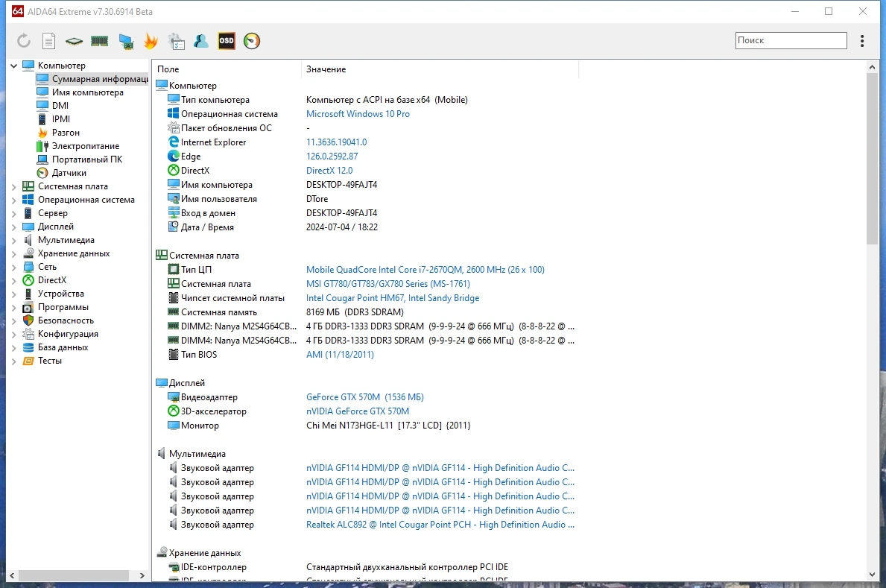This screenshot has height=588, width=886.
Task: Open the GeForce GTX 570M (1536 МБ) link
Action: (365, 397)
